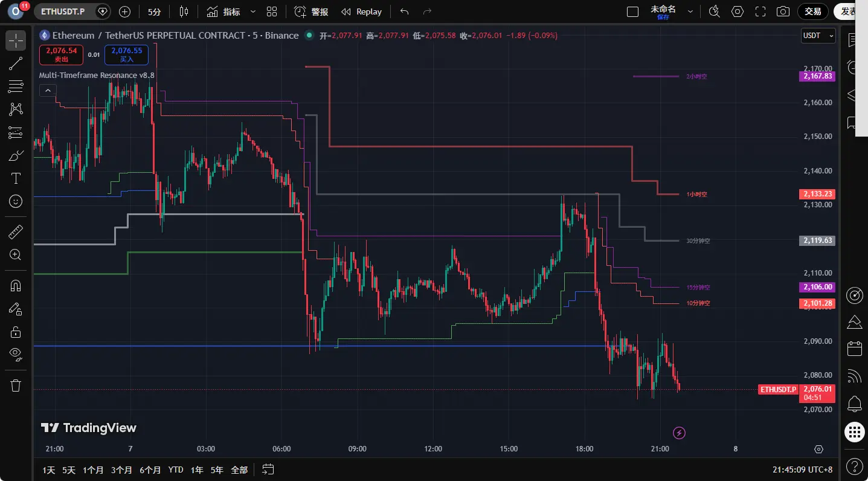This screenshot has height=481, width=868.
Task: Select the 5年 time range
Action: click(x=217, y=470)
